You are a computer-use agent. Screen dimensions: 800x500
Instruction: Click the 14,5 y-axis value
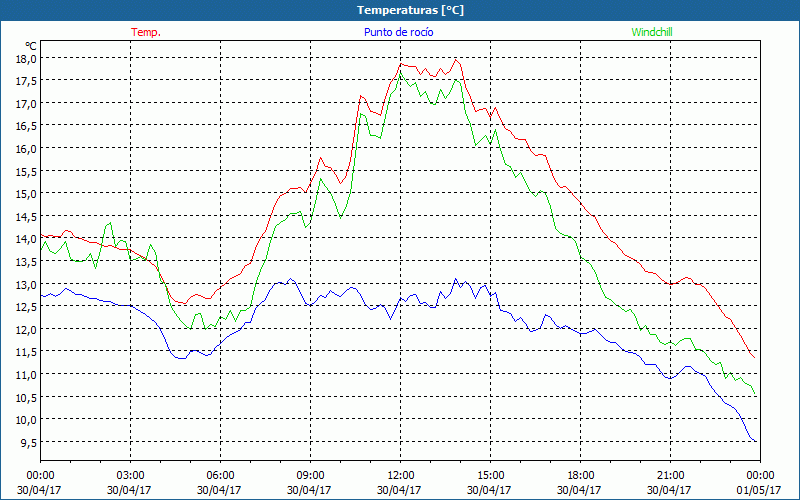pos(26,216)
